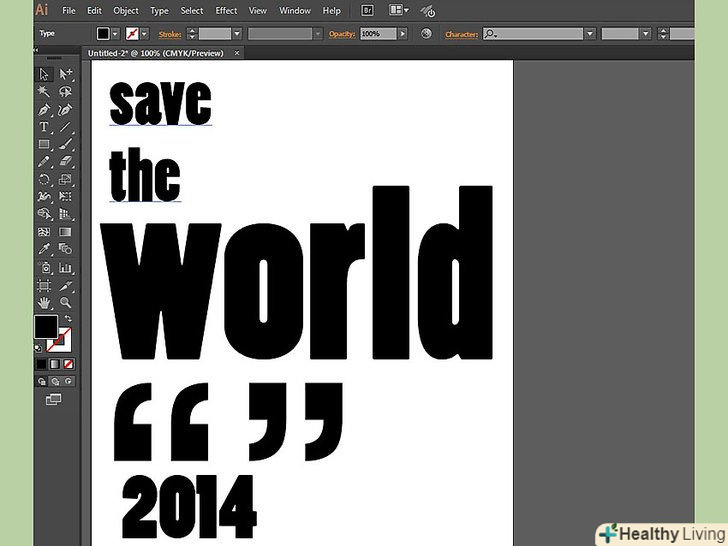Image resolution: width=728 pixels, height=546 pixels.
Task: Click the orange Character panel link
Action: tap(461, 34)
